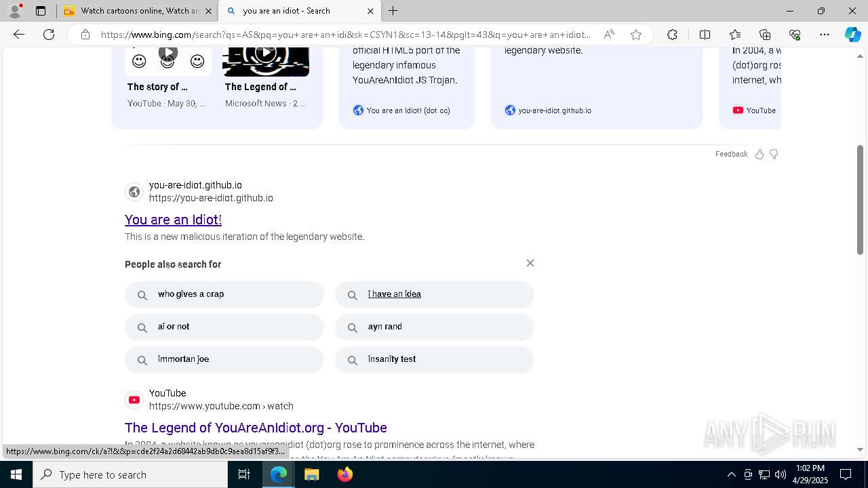This screenshot has width=868, height=488.
Task: Click YouTube icon beside youtube.com result
Action: (x=134, y=400)
